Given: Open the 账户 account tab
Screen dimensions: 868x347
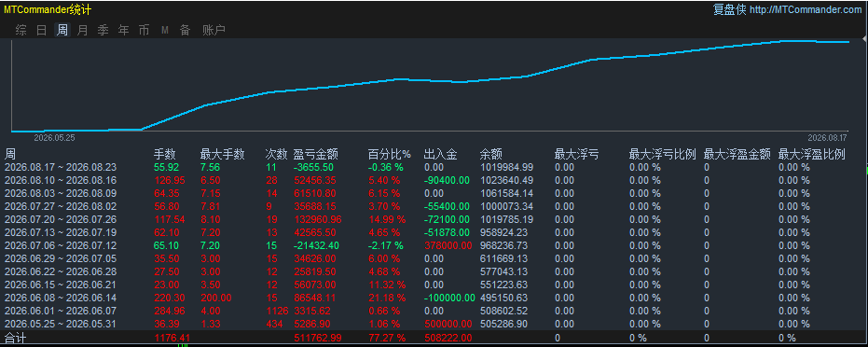Looking at the screenshot, I should click(214, 31).
